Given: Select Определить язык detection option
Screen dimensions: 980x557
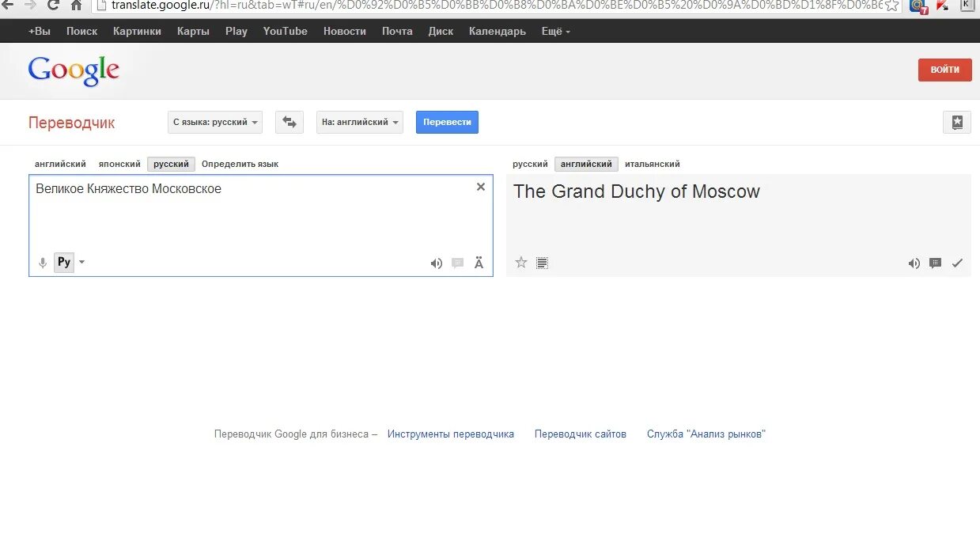Looking at the screenshot, I should tap(240, 164).
